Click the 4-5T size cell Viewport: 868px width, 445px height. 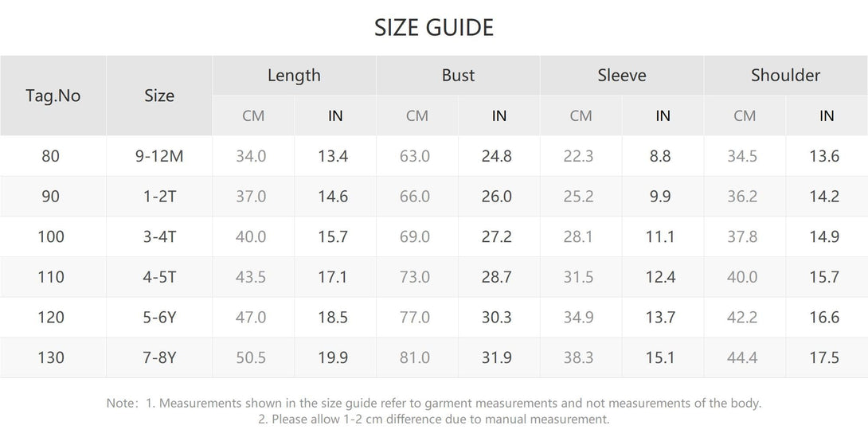[x=159, y=277]
